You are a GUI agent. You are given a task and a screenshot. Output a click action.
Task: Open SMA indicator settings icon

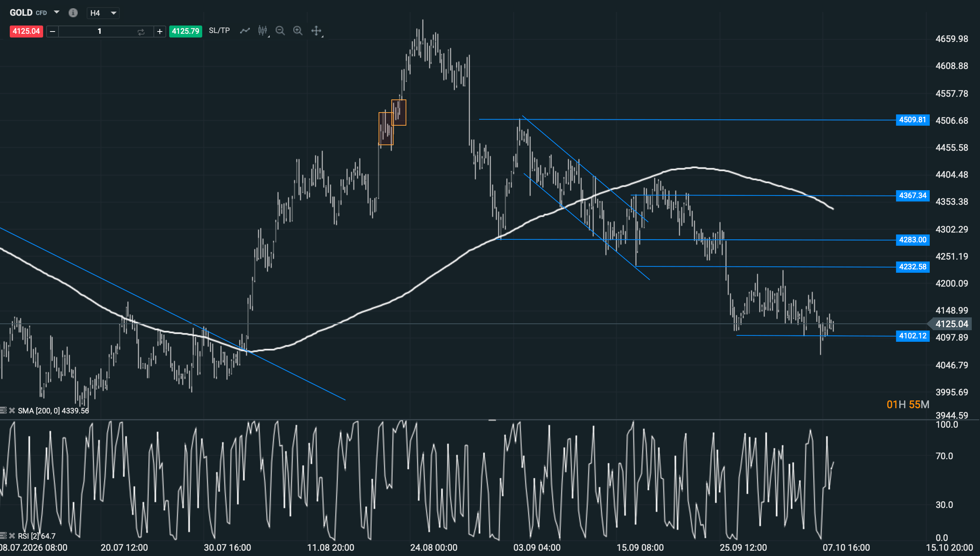coord(3,410)
